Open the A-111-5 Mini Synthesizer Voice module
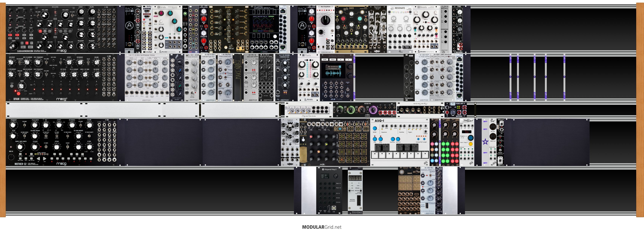 coord(147,78)
